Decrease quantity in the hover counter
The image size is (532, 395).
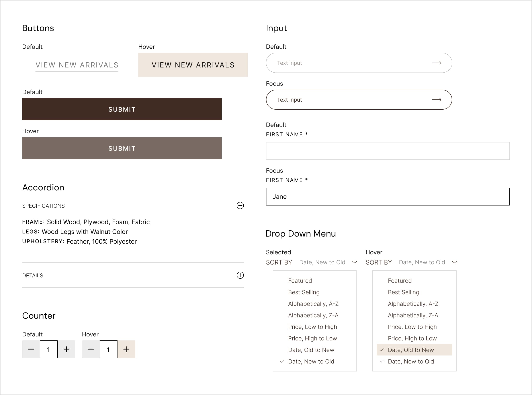tap(91, 349)
